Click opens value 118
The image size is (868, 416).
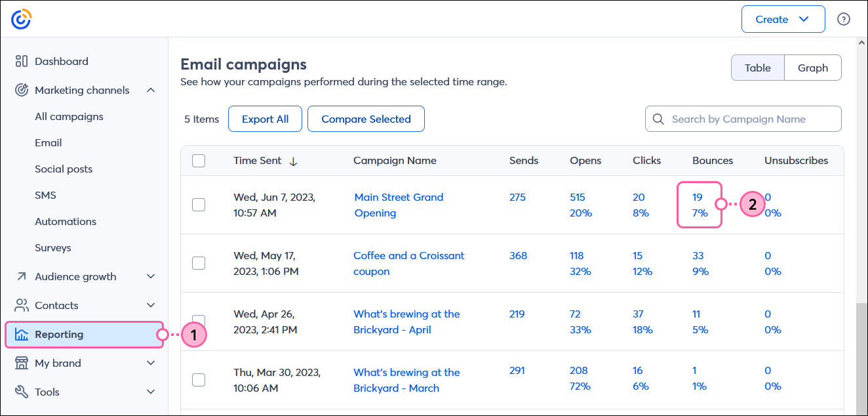click(577, 255)
